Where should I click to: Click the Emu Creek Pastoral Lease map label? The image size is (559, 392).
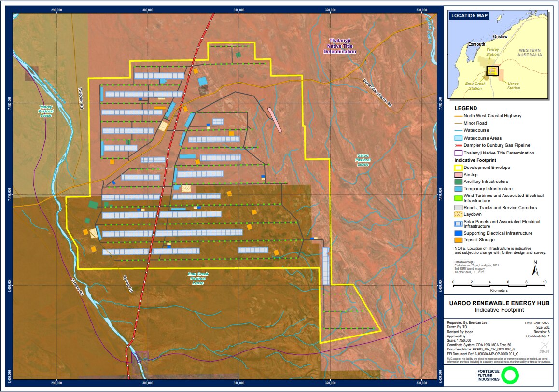pyautogui.click(x=198, y=278)
